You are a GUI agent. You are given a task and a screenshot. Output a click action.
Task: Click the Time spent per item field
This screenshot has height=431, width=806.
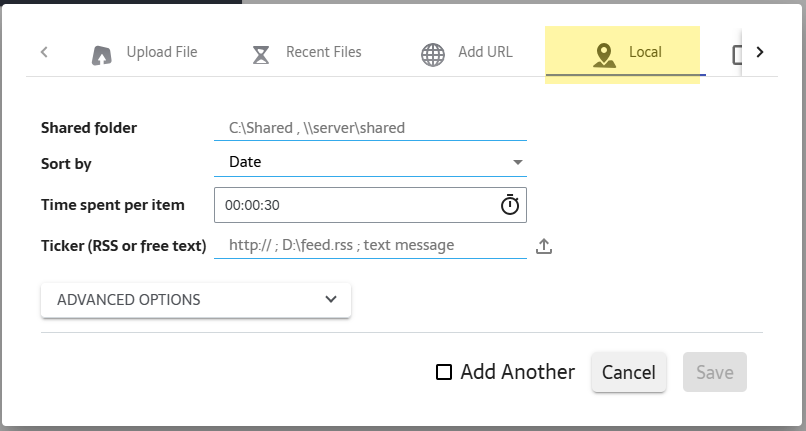355,204
